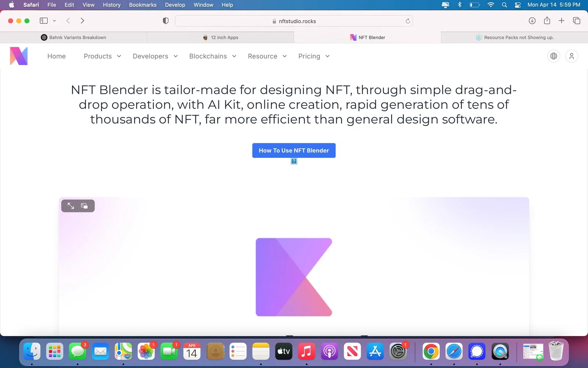Viewport: 588px width, 368px height.
Task: Show Safari downloads
Action: [532, 21]
